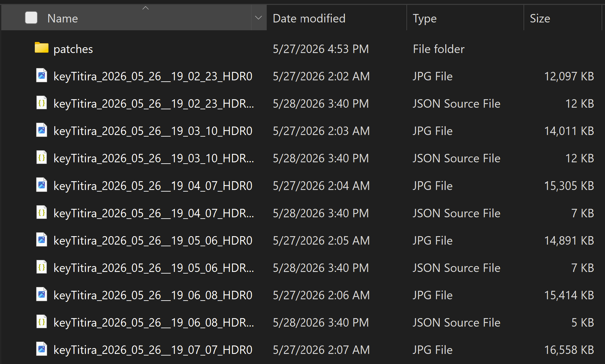Select keyTitira_2026_05_26__19_03_10_HDR... JSON filename
Screen dimensions: 605x364
[154, 158]
